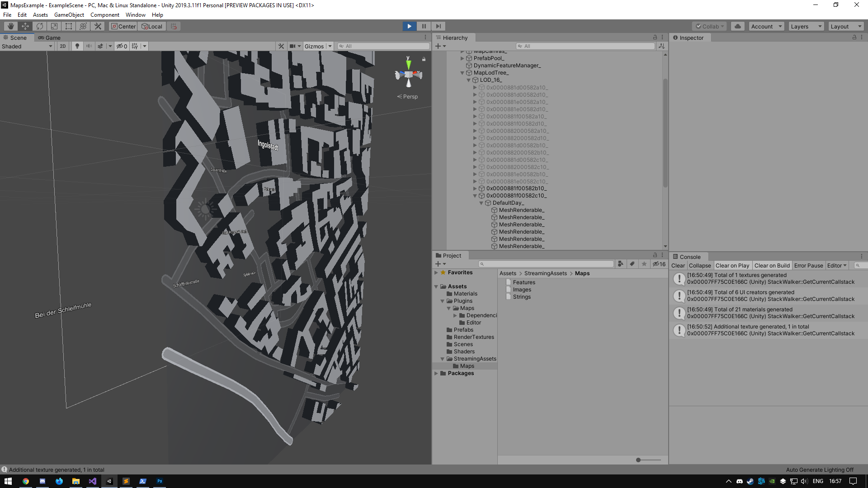868x488 pixels.
Task: Click the Console Clear button
Action: pyautogui.click(x=678, y=266)
